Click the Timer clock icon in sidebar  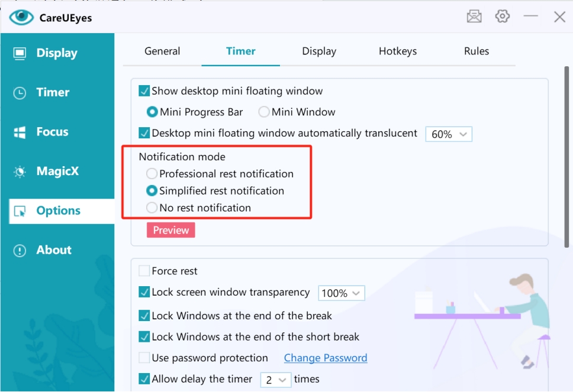point(20,93)
